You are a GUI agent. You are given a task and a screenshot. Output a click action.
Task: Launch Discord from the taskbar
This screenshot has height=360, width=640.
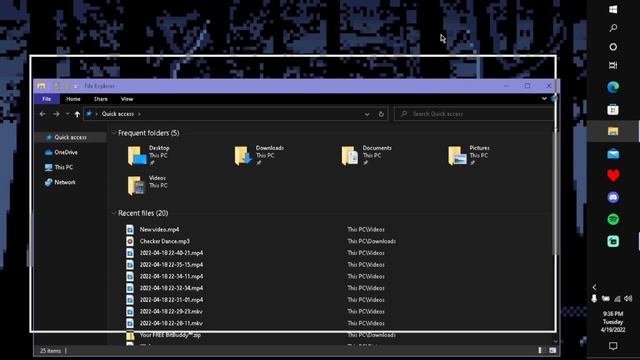click(613, 198)
